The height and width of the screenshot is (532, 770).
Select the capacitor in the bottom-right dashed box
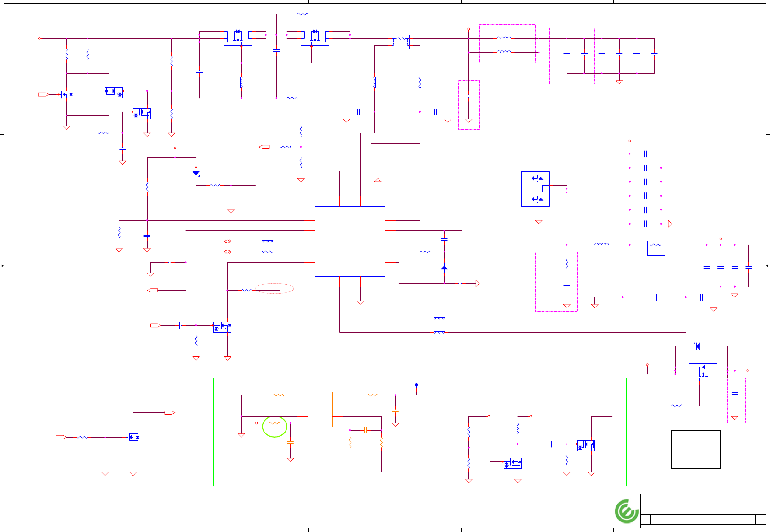[735, 393]
